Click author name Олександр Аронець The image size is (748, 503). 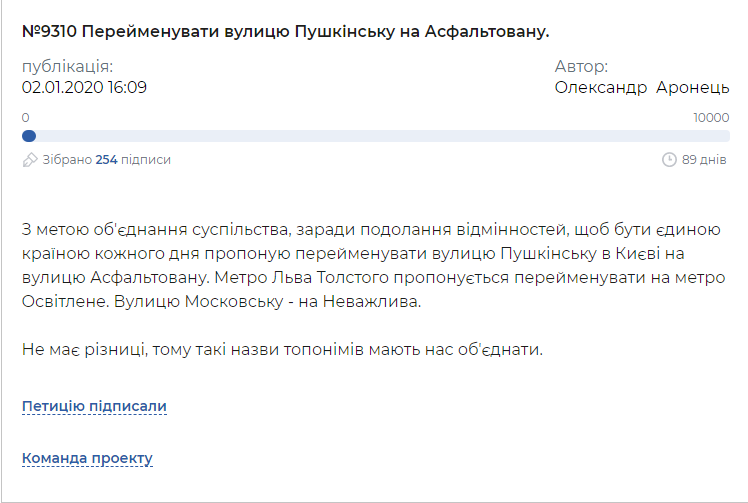pyautogui.click(x=642, y=87)
